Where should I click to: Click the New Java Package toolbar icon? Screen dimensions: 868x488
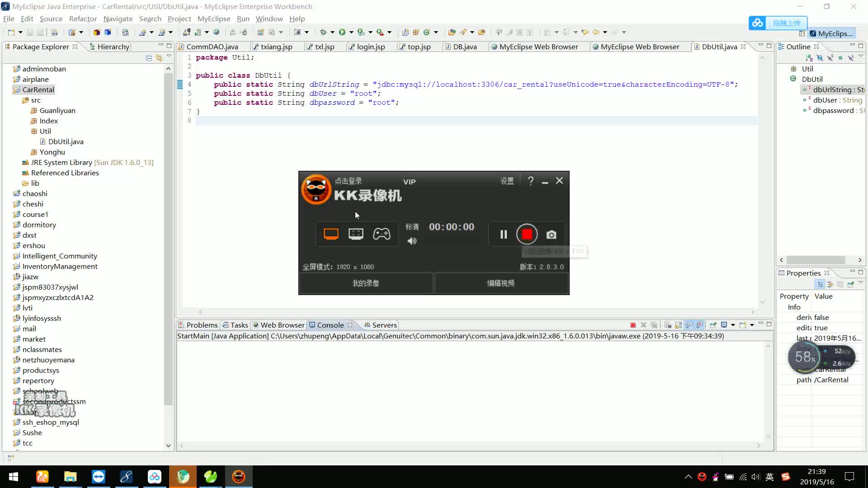coord(416,32)
